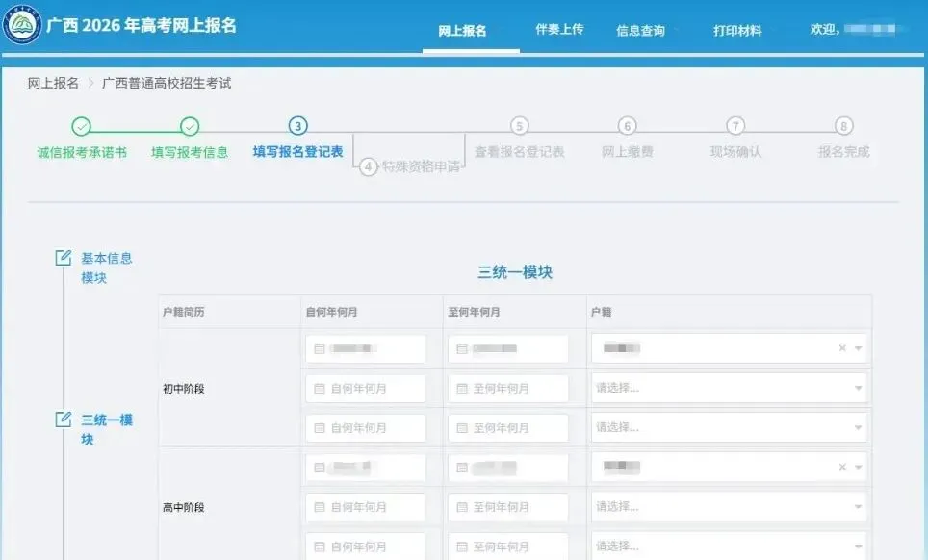Click step 5 circle 查看报名登记表
Viewport: 928px width, 560px height.
tap(519, 126)
